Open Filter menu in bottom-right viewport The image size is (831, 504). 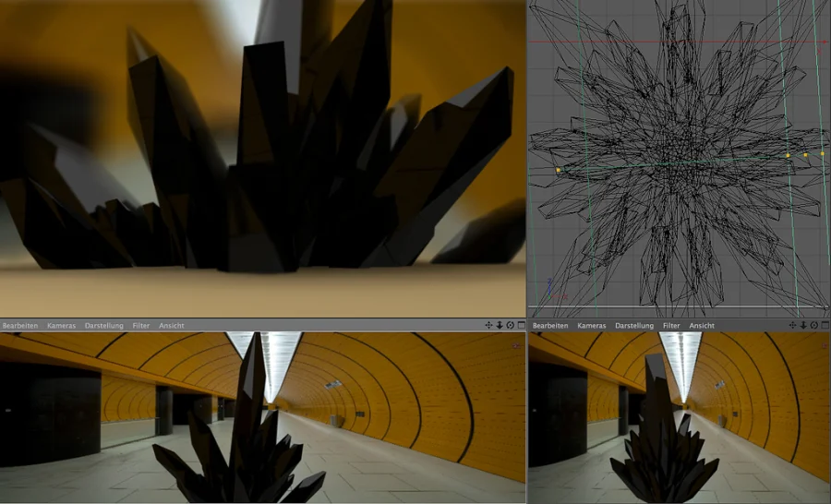click(671, 326)
